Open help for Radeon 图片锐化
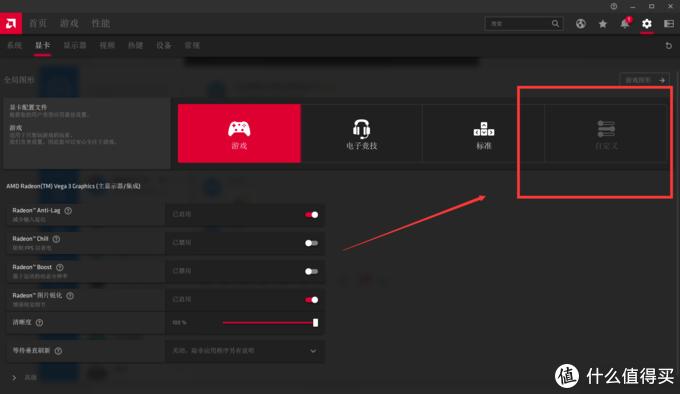Viewport: 680px width, 394px height. pos(70,296)
